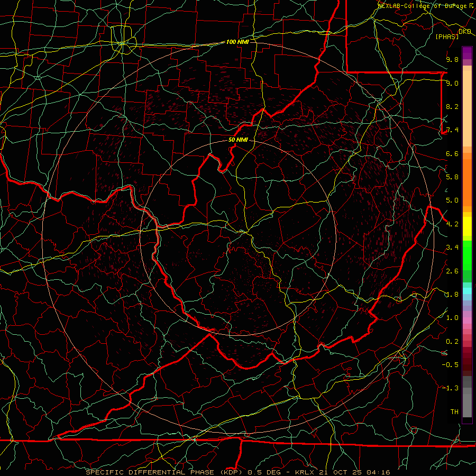Click the [PHAS] legend unit label
The width and height of the screenshot is (476, 476).
coord(447,37)
